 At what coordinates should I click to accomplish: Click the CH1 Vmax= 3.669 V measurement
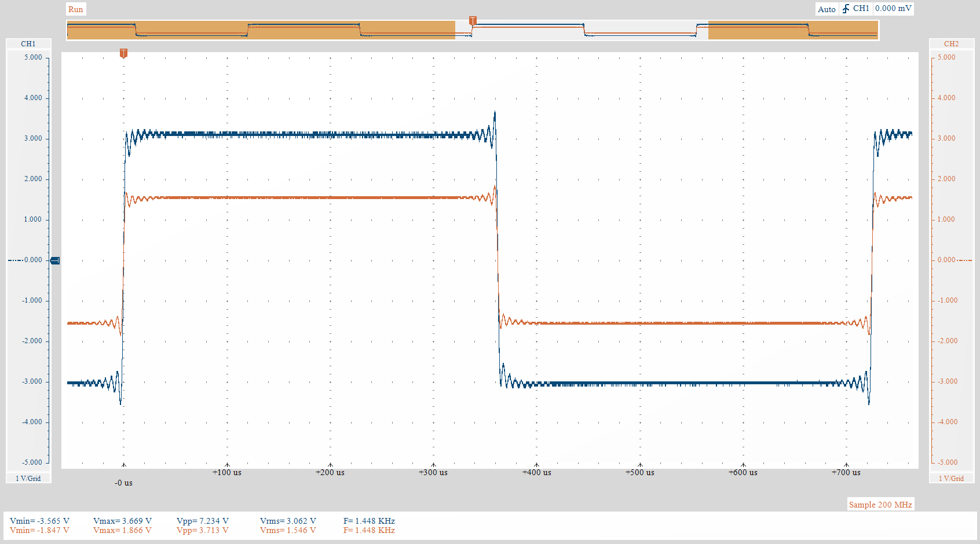[x=122, y=521]
